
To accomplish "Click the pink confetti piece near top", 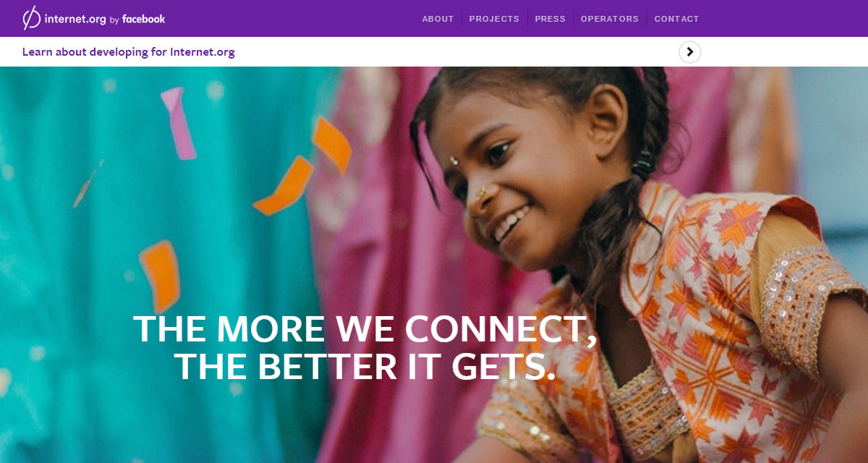I will click(177, 123).
